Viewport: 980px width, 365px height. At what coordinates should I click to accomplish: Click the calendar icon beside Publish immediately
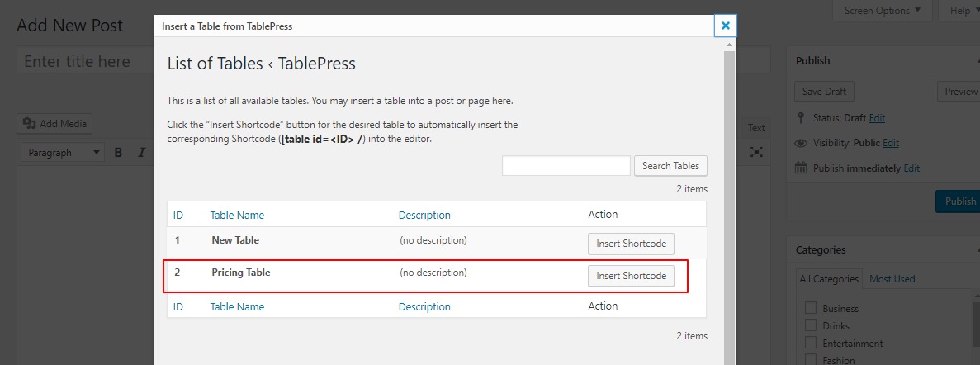[x=801, y=168]
